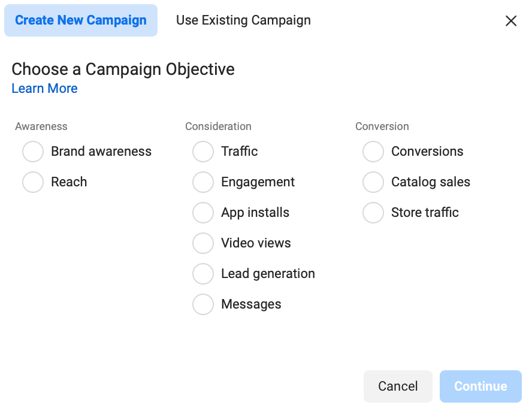532x411 pixels.
Task: Click the Continue button
Action: [x=480, y=386]
